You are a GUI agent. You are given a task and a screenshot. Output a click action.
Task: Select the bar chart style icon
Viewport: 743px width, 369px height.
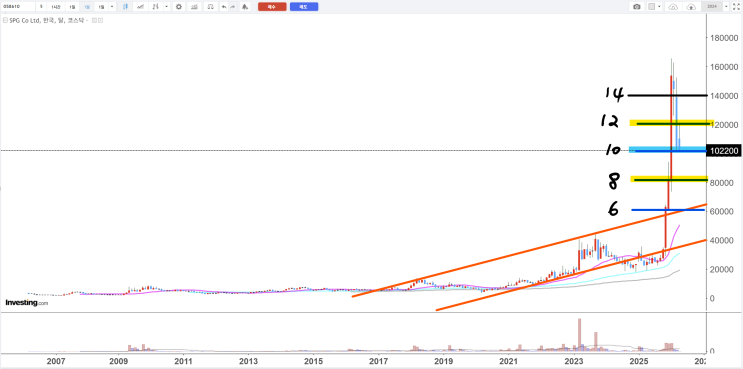pos(155,7)
